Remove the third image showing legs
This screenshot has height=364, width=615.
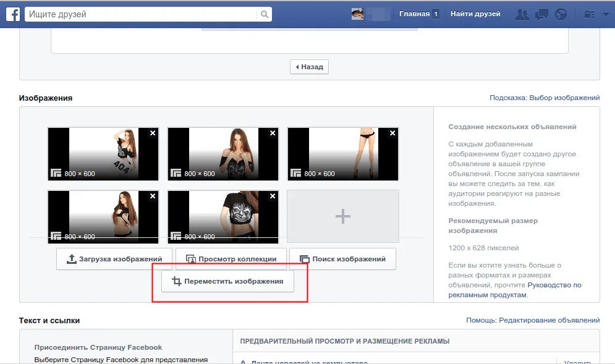(x=392, y=133)
